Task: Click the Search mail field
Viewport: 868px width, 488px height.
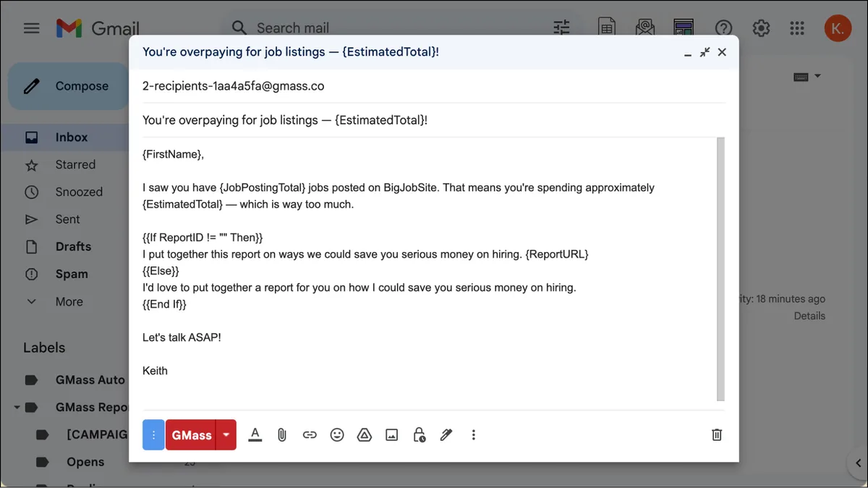Action: 293,28
